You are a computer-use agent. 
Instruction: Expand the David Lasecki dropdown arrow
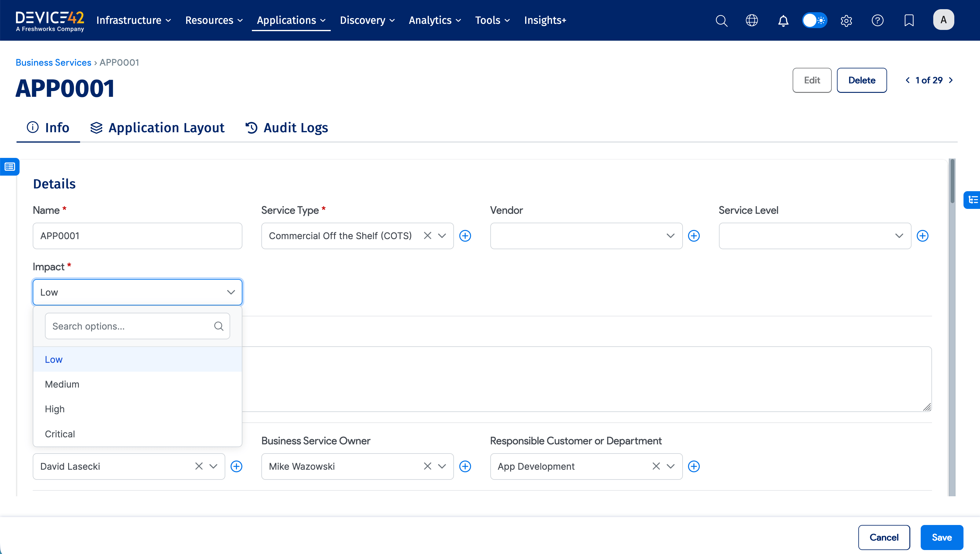[213, 466]
